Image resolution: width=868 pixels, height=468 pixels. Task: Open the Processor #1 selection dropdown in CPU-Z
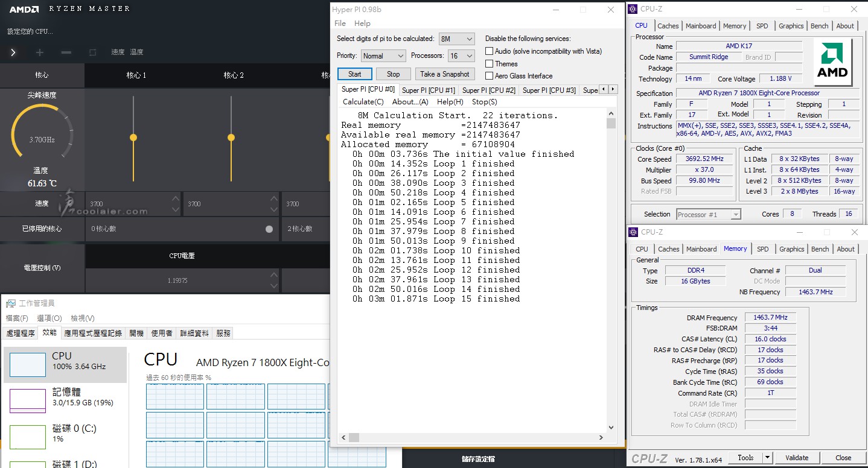(x=708, y=214)
